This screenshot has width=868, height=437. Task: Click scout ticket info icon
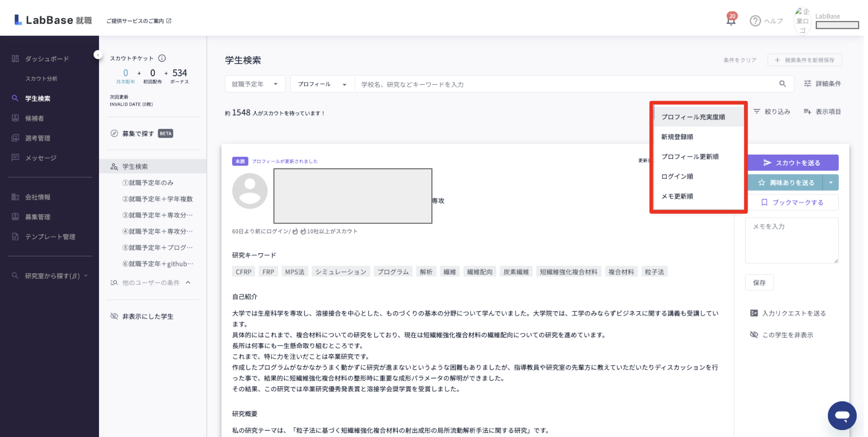[162, 58]
